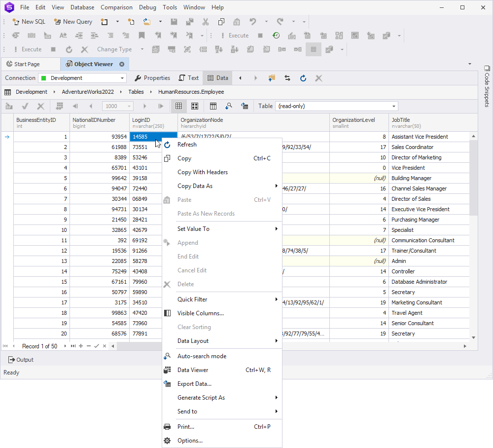Screen dimensions: 493x448
Task: Click the Tables breadcrumb
Action: [x=136, y=92]
